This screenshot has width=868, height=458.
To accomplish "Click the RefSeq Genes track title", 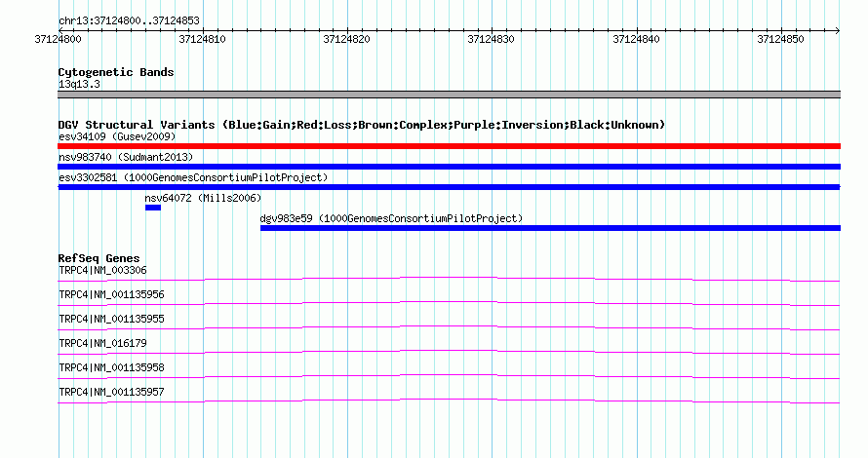I will pyautogui.click(x=99, y=258).
